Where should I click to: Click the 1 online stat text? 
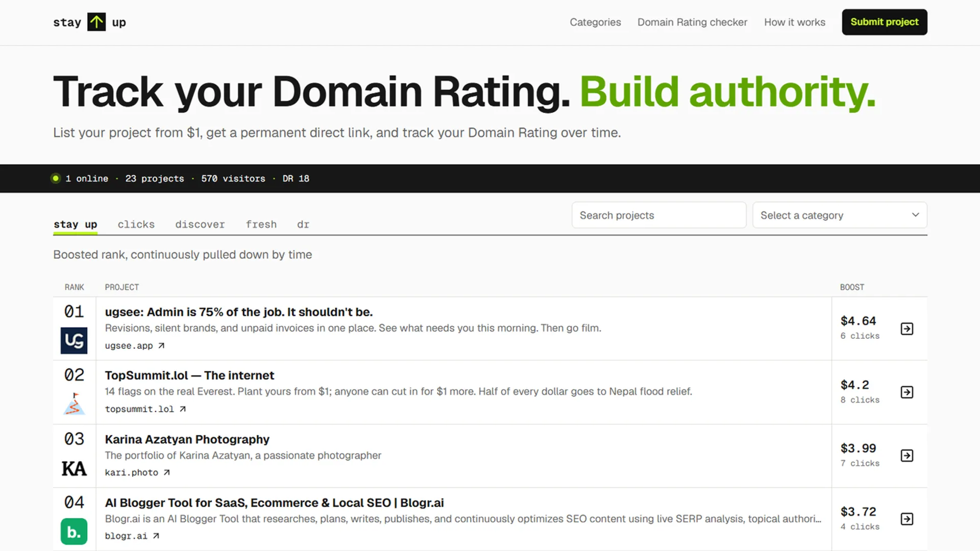[x=87, y=178]
